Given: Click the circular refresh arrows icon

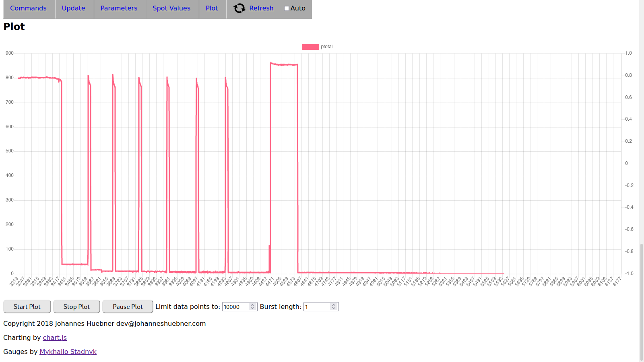Looking at the screenshot, I should point(239,8).
